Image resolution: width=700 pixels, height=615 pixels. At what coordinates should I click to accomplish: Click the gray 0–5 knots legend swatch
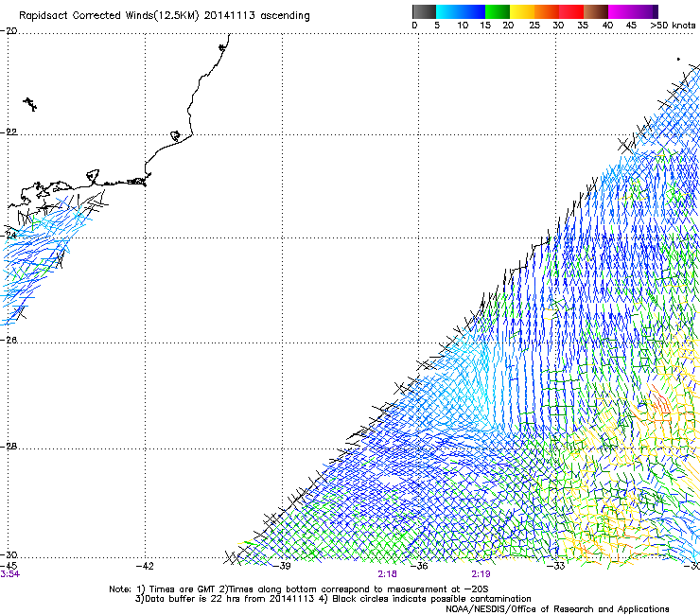[424, 11]
